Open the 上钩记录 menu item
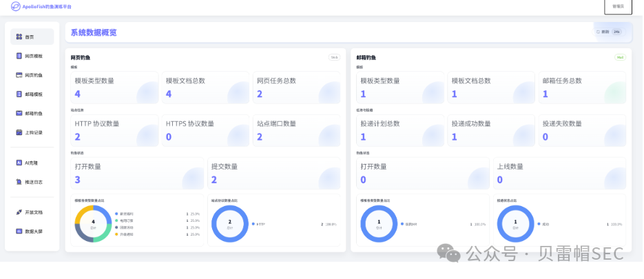 point(32,132)
